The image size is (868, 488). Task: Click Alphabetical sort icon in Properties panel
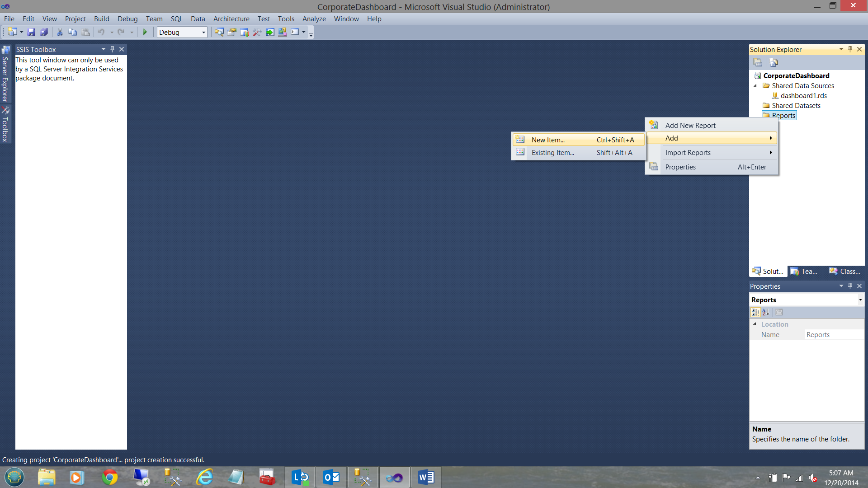(x=766, y=312)
